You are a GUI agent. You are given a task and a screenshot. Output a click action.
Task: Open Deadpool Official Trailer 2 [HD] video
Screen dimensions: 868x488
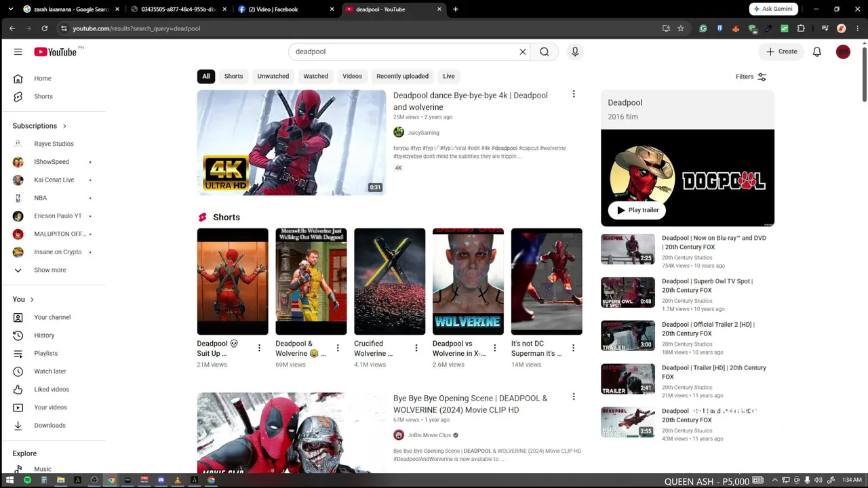708,329
